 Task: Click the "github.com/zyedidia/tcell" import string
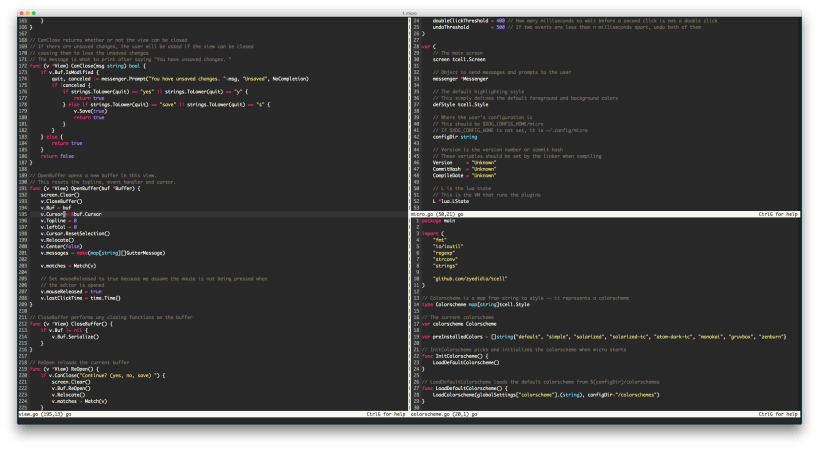470,278
